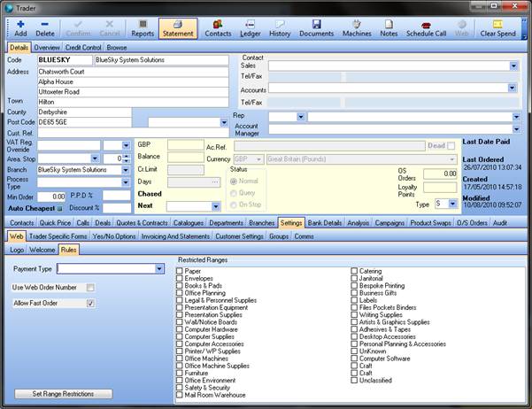Click the Set Range Restrictions button
532x409 pixels.
coord(64,394)
